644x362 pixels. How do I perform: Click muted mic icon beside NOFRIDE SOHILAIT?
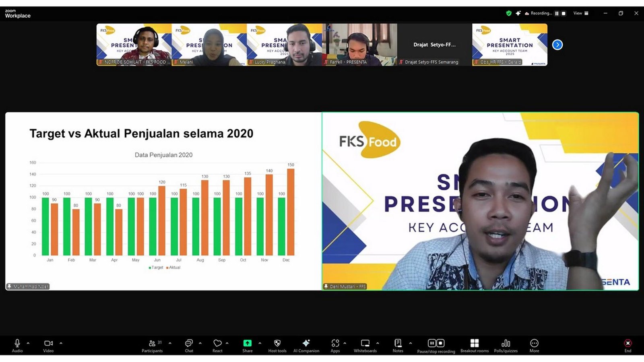click(100, 62)
